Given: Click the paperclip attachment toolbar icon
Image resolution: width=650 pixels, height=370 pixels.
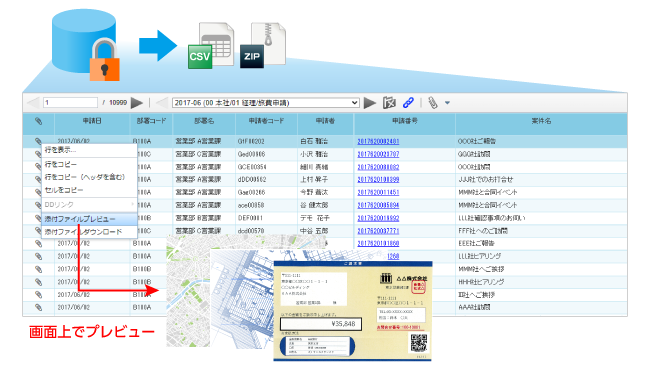Looking at the screenshot, I should click(433, 103).
